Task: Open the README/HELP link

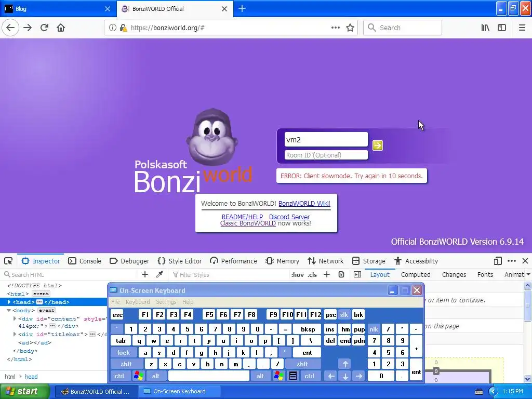Action: (242, 217)
